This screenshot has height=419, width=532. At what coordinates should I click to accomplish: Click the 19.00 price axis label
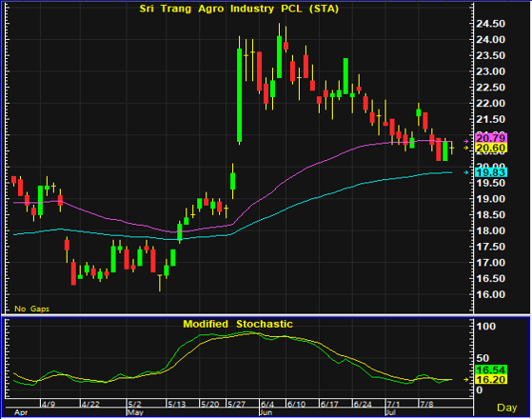[491, 199]
